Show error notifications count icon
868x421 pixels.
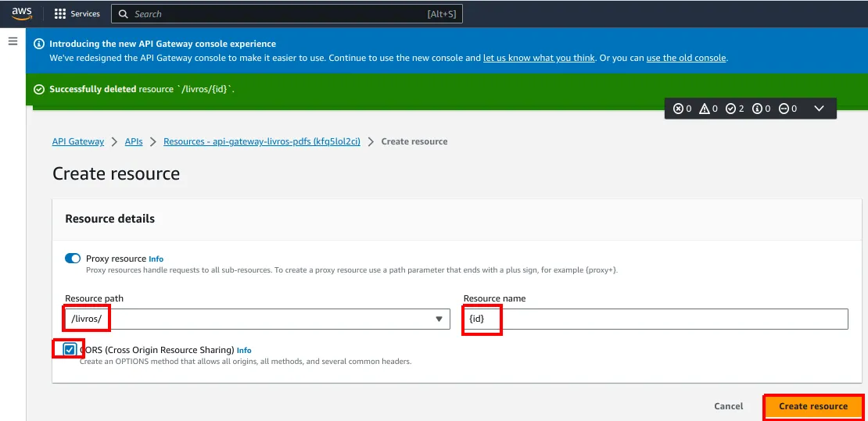pos(678,109)
